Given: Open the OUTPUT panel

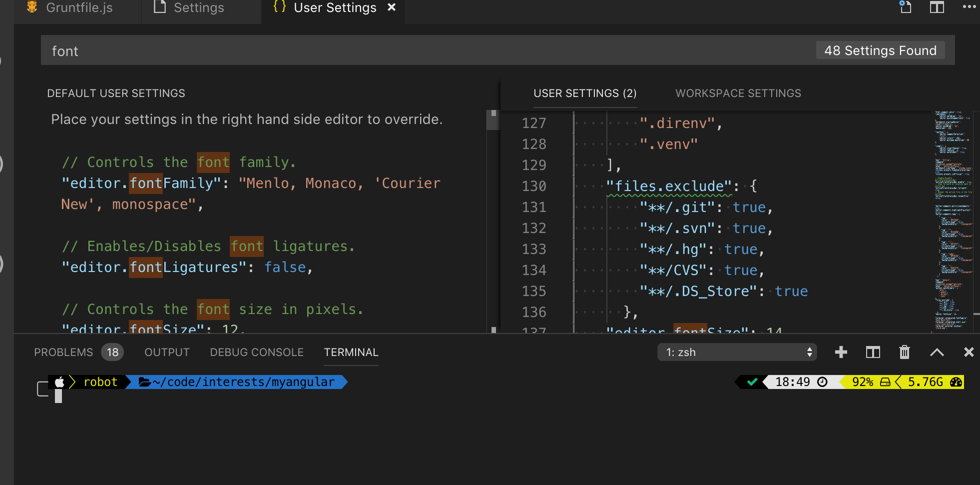Looking at the screenshot, I should 167,352.
